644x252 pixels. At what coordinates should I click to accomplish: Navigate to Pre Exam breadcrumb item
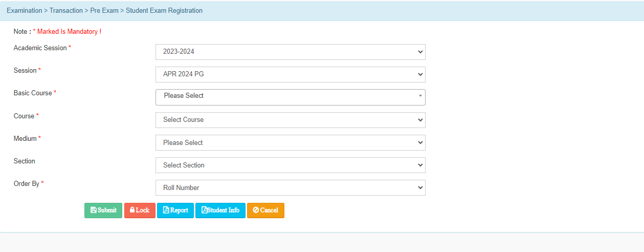(104, 11)
